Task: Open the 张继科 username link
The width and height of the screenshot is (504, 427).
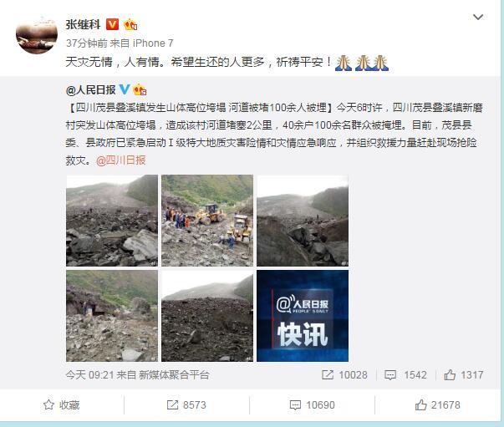Action: point(83,25)
